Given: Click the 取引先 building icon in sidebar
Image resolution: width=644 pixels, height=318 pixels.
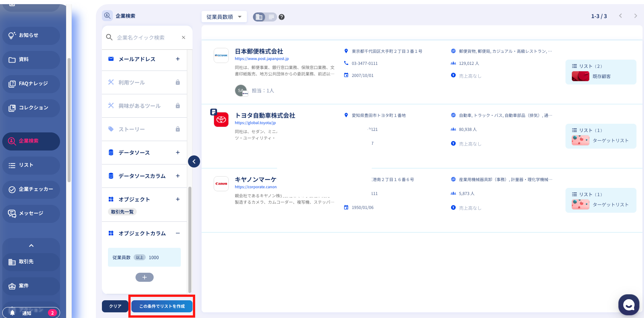Looking at the screenshot, I should coord(12,262).
